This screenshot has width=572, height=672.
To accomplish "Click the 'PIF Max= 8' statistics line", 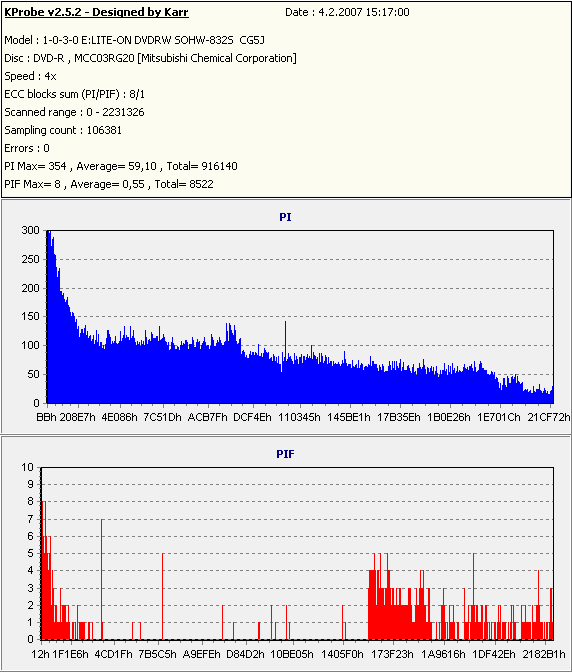I will [x=109, y=184].
